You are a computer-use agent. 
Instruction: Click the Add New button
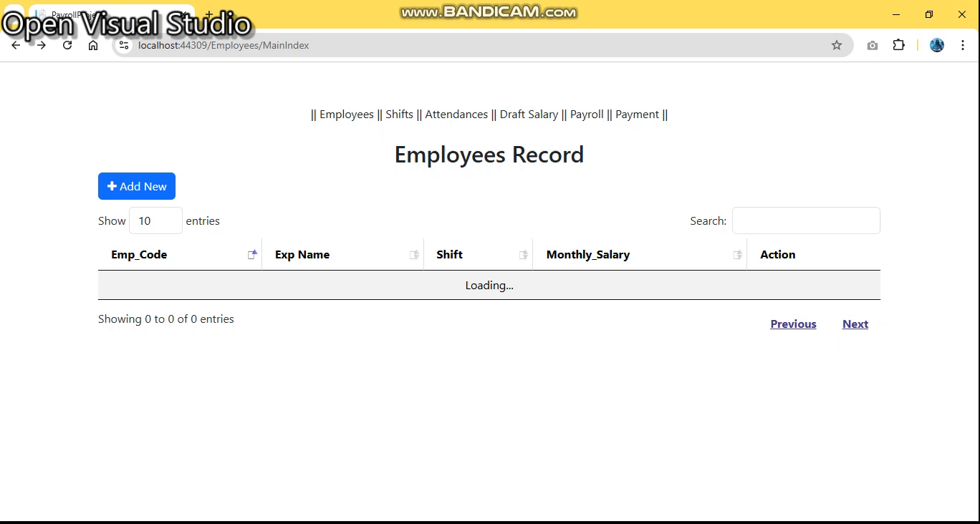[x=136, y=186]
